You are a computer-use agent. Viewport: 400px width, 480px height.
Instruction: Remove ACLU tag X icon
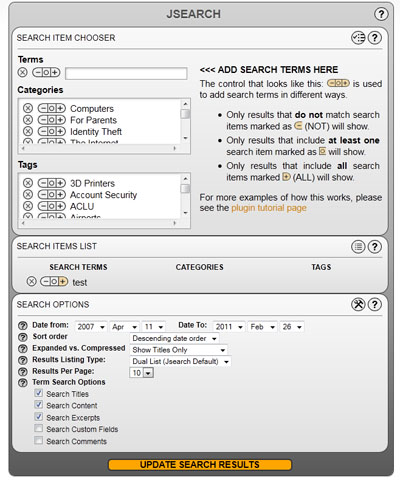[x=28, y=206]
